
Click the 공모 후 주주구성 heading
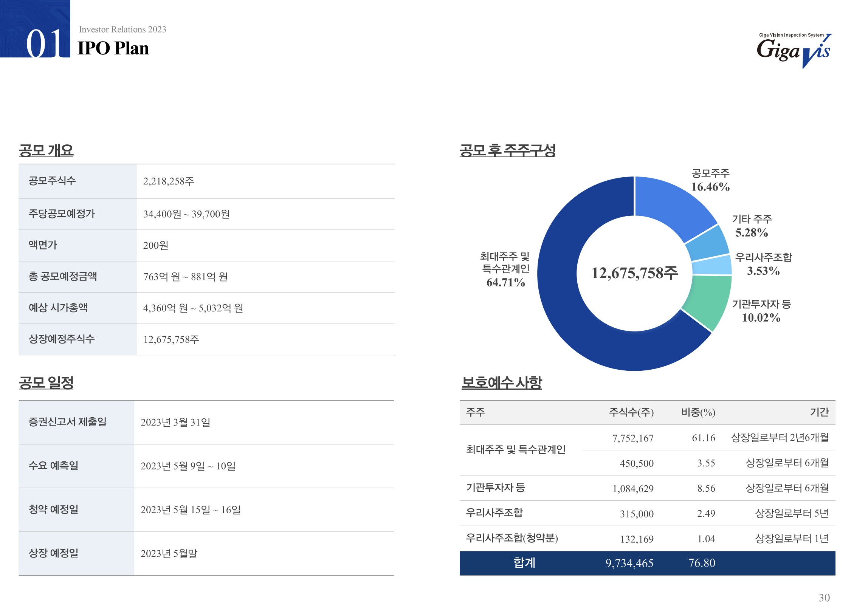[x=507, y=150]
